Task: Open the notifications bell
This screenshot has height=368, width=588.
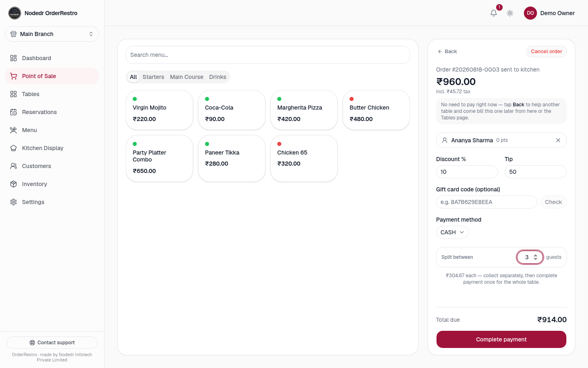Action: (494, 13)
